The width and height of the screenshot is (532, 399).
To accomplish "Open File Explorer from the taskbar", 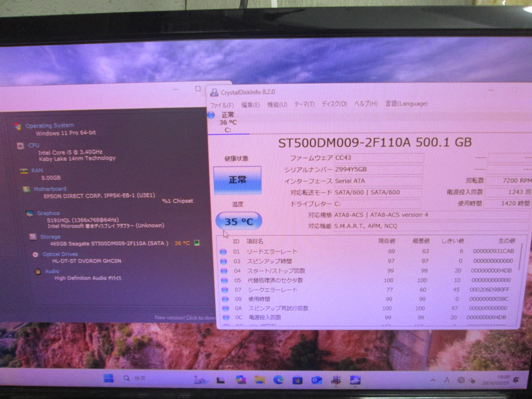I will pos(259,379).
